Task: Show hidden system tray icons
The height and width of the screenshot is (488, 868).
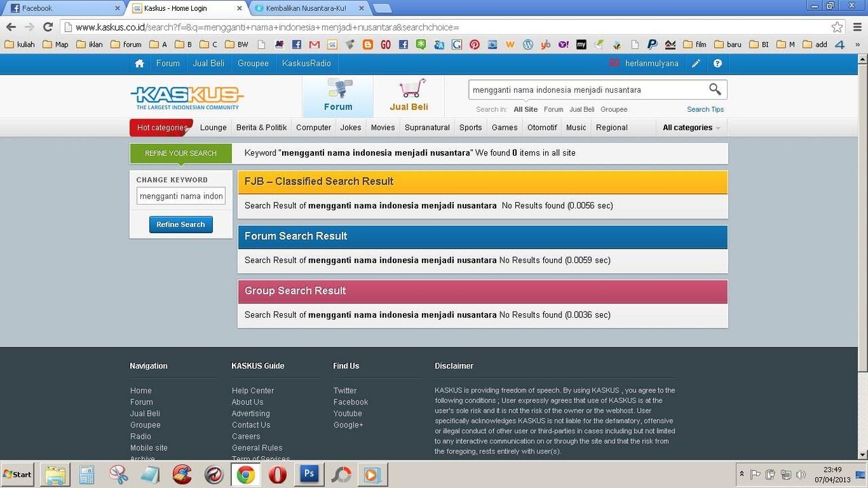Action: [742, 474]
